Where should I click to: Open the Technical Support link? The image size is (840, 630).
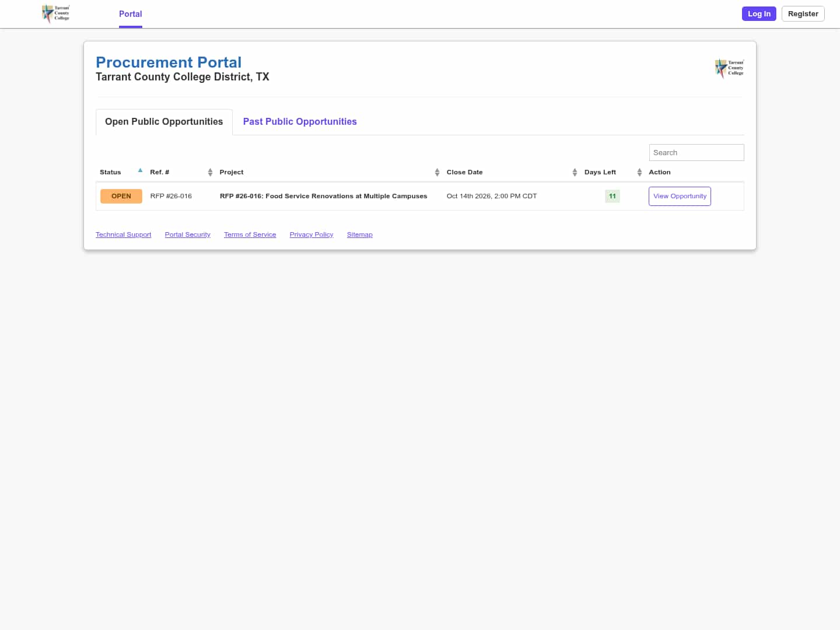123,235
